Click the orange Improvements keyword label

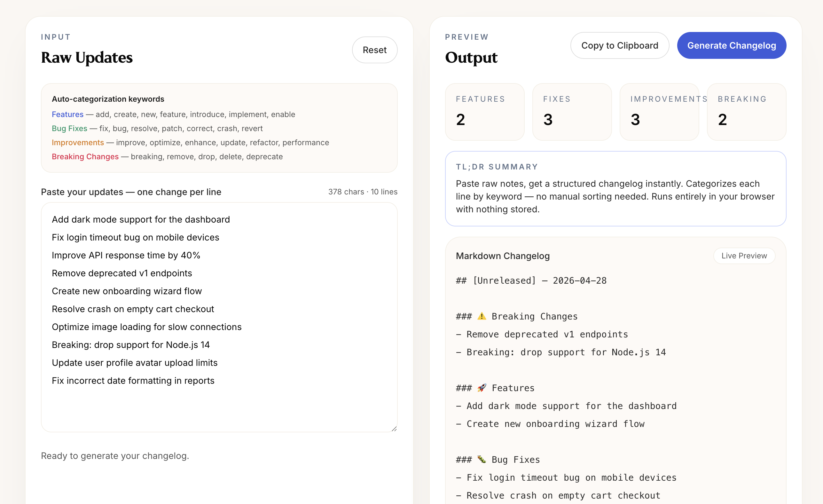pos(78,143)
